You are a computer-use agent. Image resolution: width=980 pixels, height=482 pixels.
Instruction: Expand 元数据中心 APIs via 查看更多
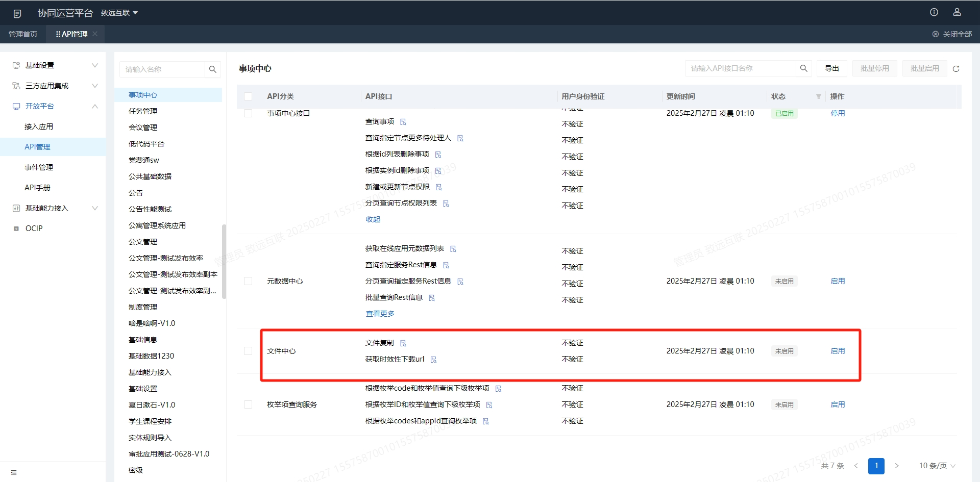[380, 314]
